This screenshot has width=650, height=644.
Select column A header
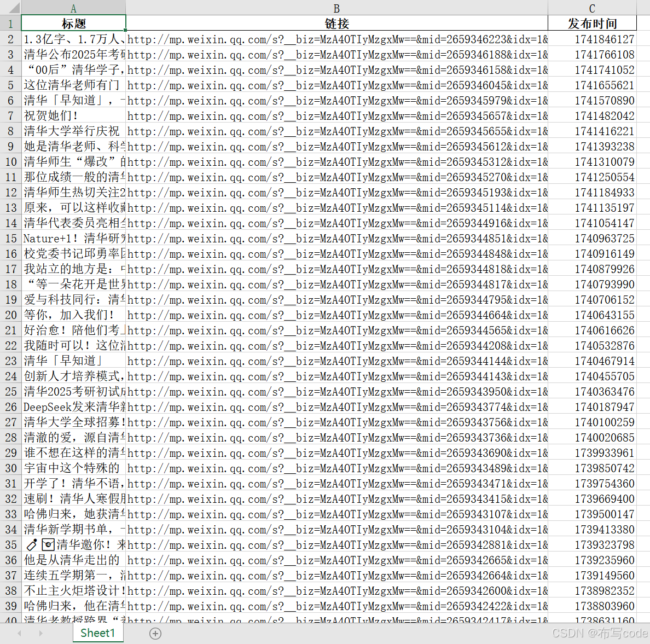[73, 8]
